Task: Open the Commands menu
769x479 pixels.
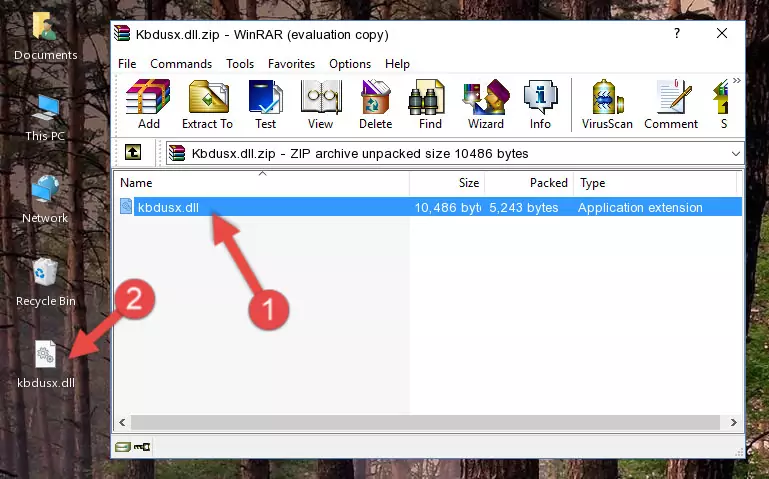Action: click(181, 64)
